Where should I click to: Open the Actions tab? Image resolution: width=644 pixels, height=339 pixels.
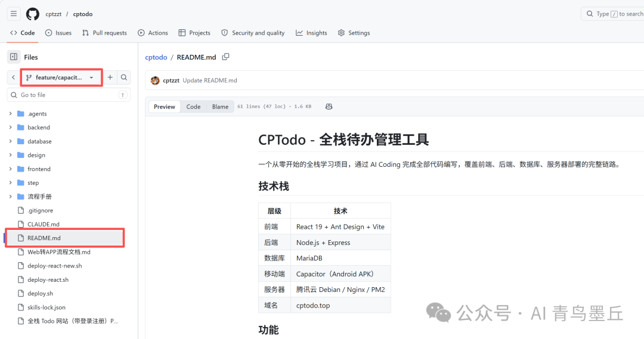click(x=153, y=33)
